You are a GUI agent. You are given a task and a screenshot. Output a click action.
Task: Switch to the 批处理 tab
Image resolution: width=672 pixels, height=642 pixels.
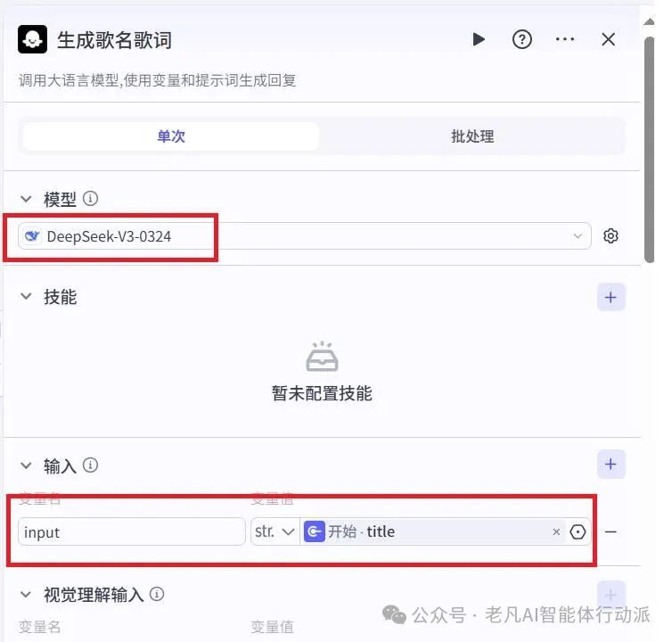coord(472,136)
